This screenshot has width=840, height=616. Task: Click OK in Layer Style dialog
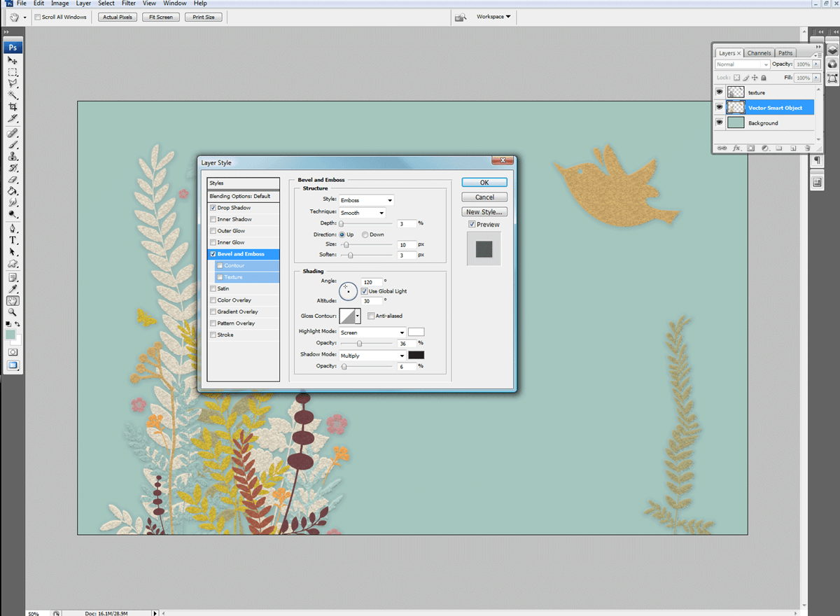(484, 183)
